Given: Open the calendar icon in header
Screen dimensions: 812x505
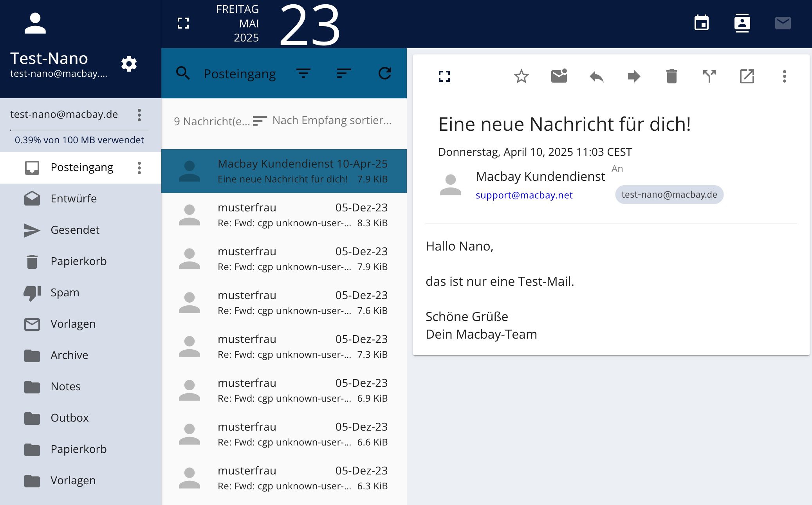Looking at the screenshot, I should point(702,23).
